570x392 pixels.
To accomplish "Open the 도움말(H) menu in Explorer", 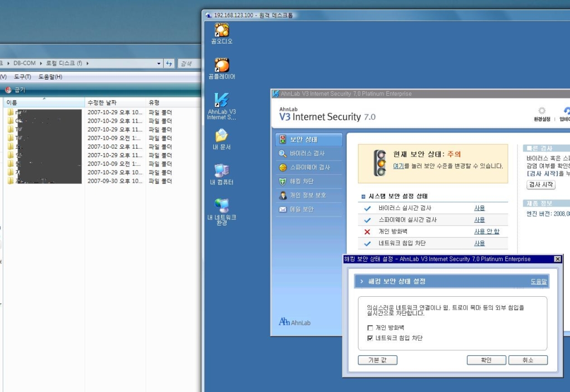I will click(x=50, y=77).
